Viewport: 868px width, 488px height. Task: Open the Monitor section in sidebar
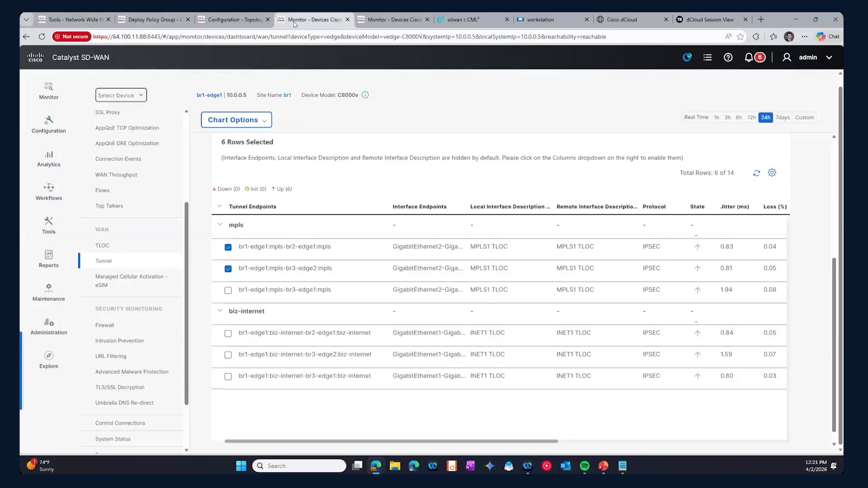pyautogui.click(x=48, y=91)
